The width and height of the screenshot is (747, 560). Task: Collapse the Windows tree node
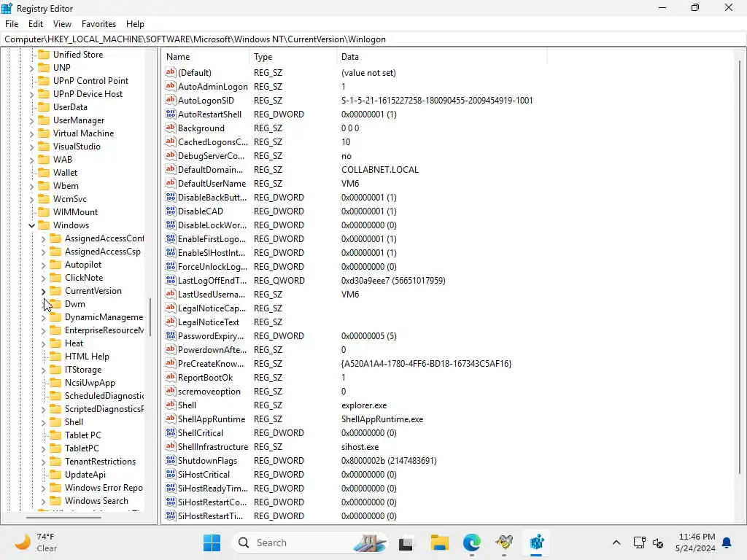(x=31, y=225)
